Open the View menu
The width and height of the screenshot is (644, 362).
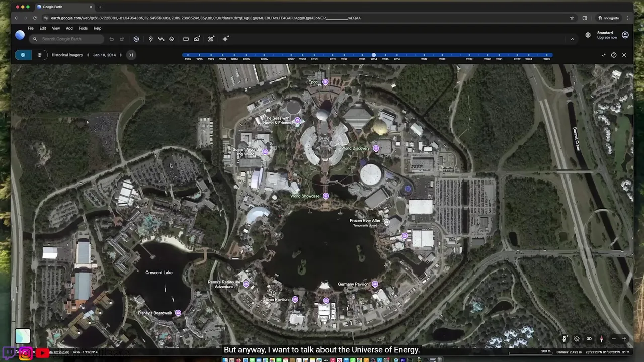pos(56,28)
